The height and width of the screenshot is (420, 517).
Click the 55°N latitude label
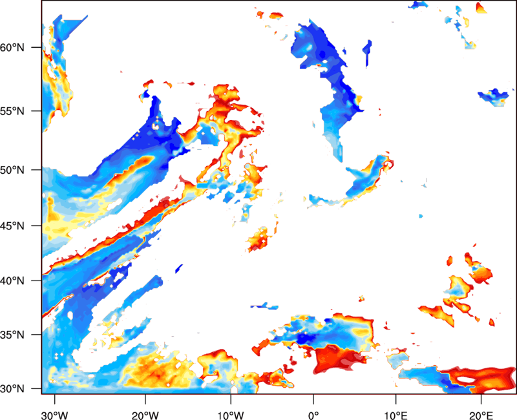(12, 111)
